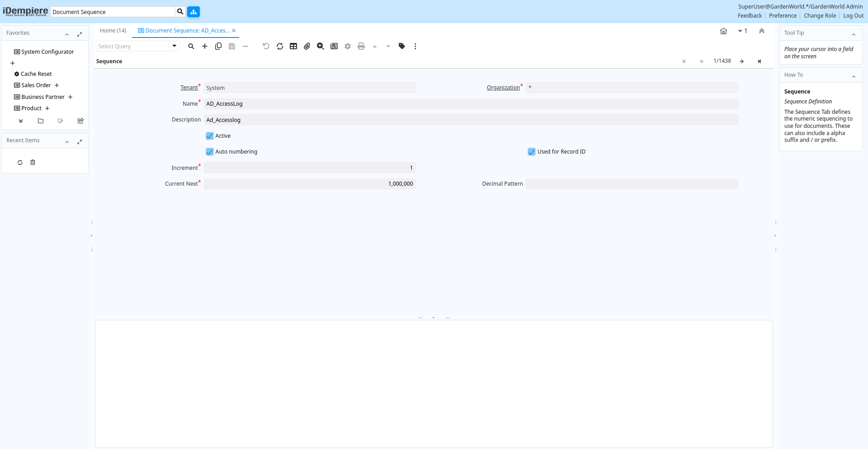The width and height of the screenshot is (868, 449).
Task: Open the Attachment paperclip icon
Action: [x=307, y=46]
